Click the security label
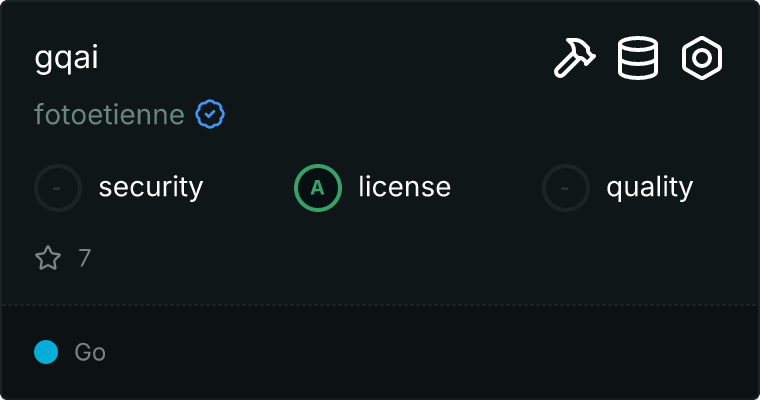The width and height of the screenshot is (760, 400). tap(151, 188)
